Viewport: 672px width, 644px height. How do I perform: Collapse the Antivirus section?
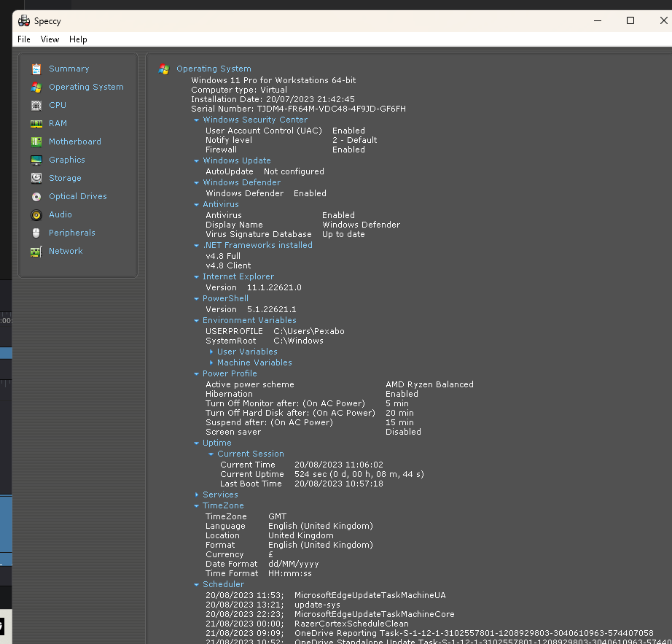196,204
